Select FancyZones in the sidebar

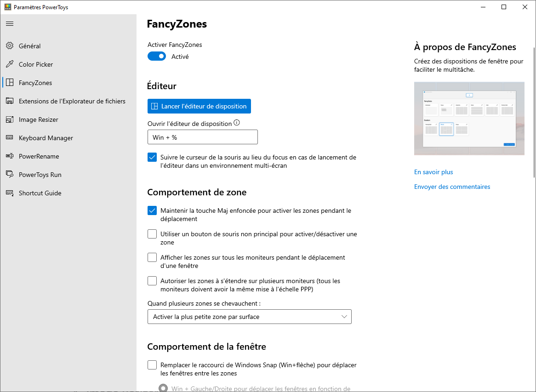tap(69, 83)
